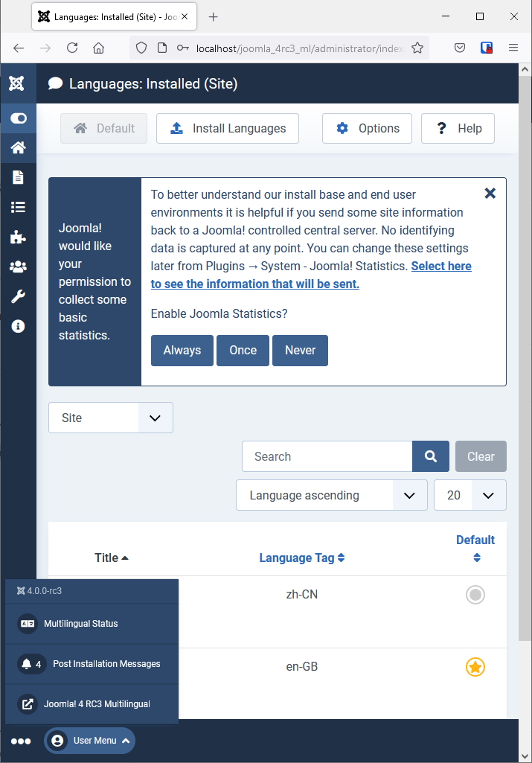Choose Never for Joomla Statistics
The height and width of the screenshot is (763, 532).
pos(300,351)
